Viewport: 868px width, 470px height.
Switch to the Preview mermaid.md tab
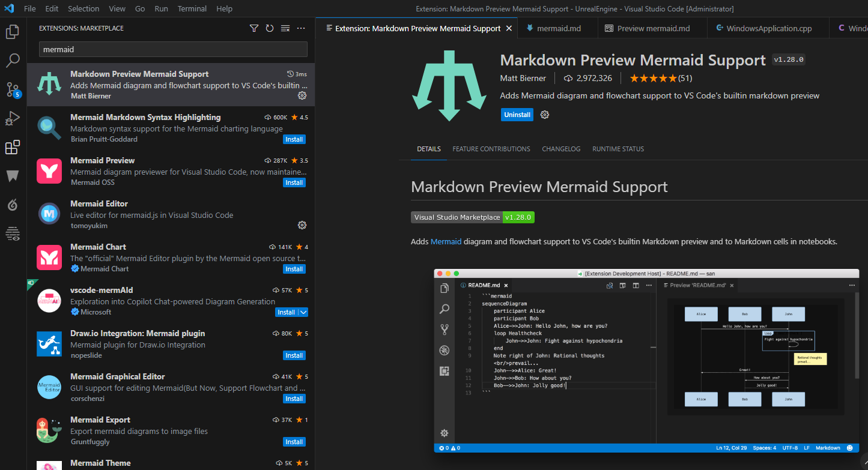pos(654,28)
